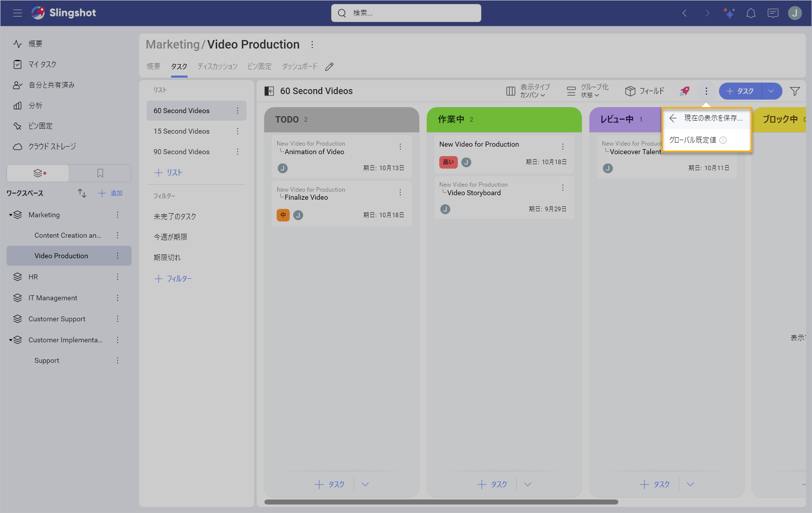This screenshot has height=513, width=812.
Task: Switch to the bookmarks view in the sidebar
Action: (x=100, y=173)
